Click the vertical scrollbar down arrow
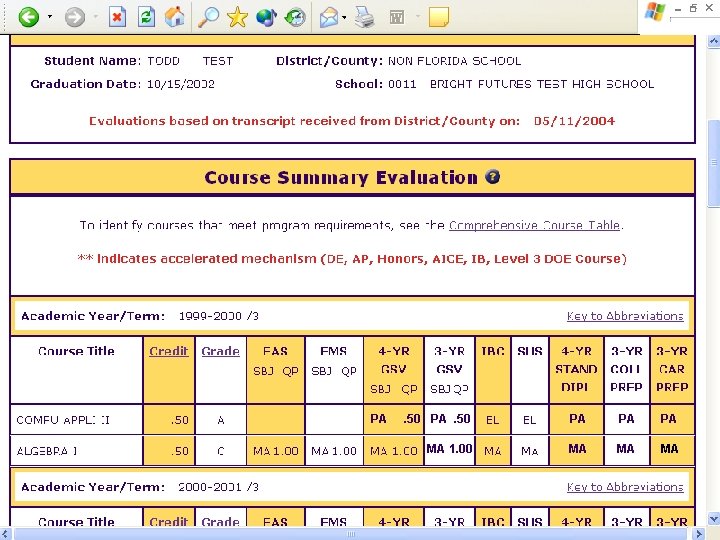This screenshot has width=720, height=540. tap(714, 520)
